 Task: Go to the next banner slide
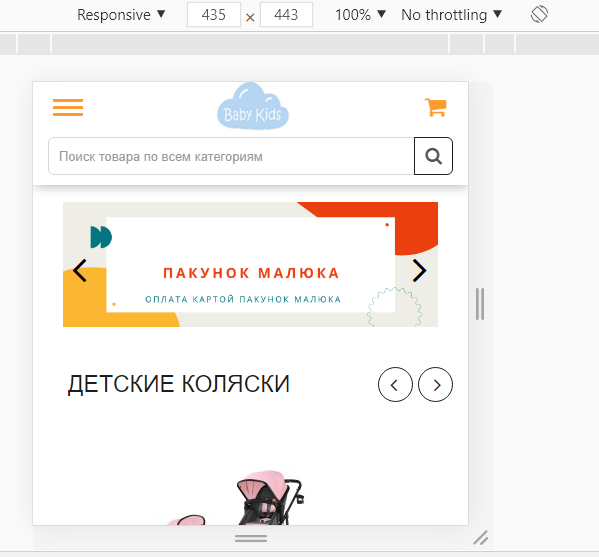(419, 270)
